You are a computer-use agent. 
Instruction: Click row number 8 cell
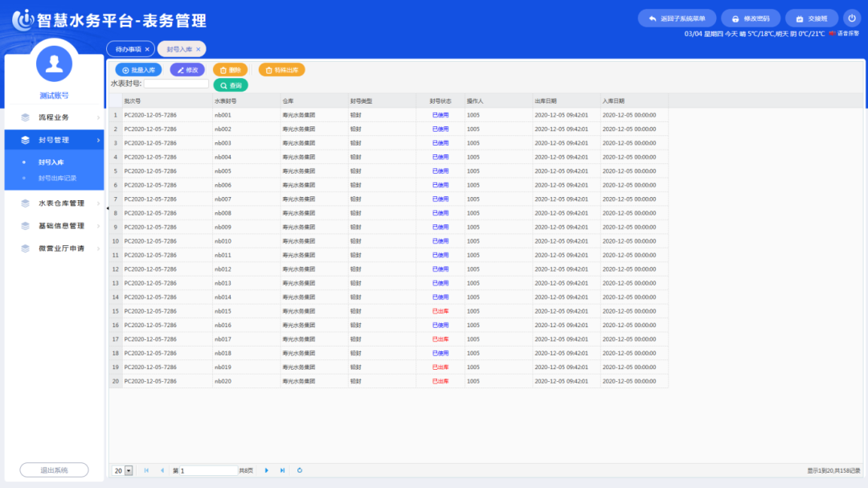coord(115,213)
